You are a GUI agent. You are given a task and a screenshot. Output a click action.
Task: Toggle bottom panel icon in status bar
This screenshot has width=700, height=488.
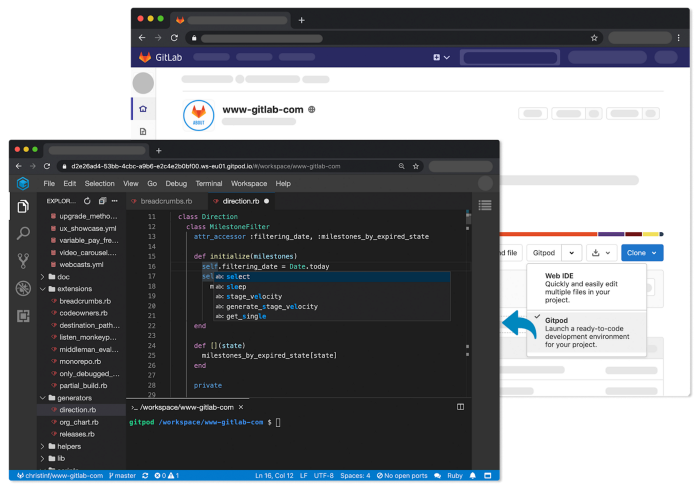click(488, 476)
